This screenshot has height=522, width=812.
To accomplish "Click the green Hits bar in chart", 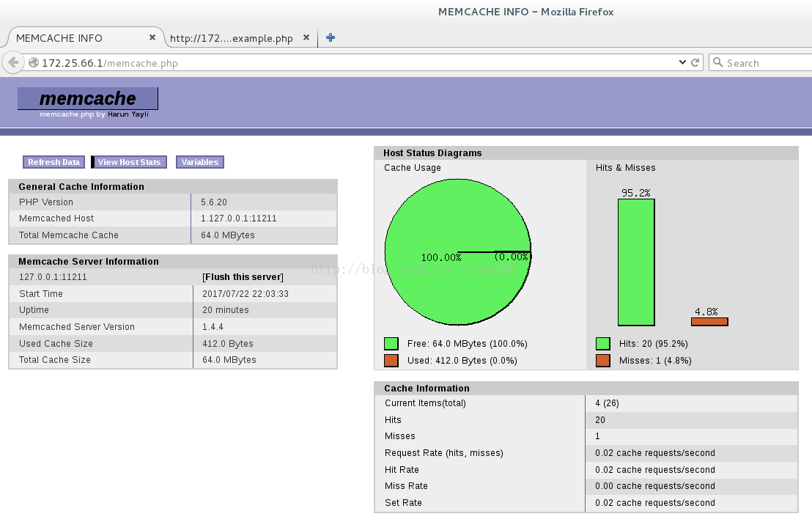I will tap(636, 262).
